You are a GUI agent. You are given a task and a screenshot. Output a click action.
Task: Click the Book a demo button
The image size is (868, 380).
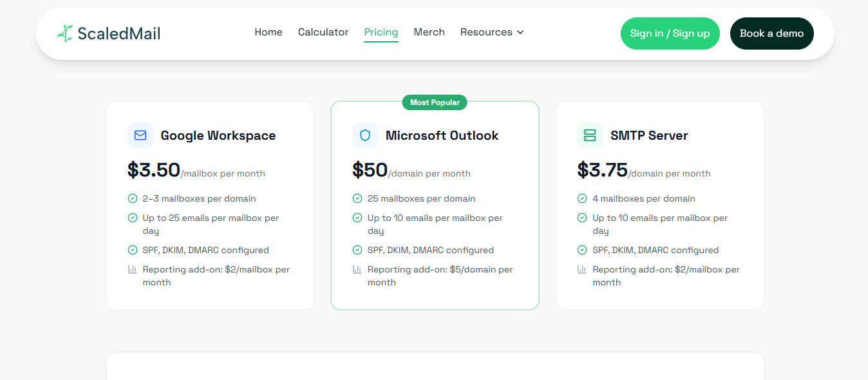772,33
